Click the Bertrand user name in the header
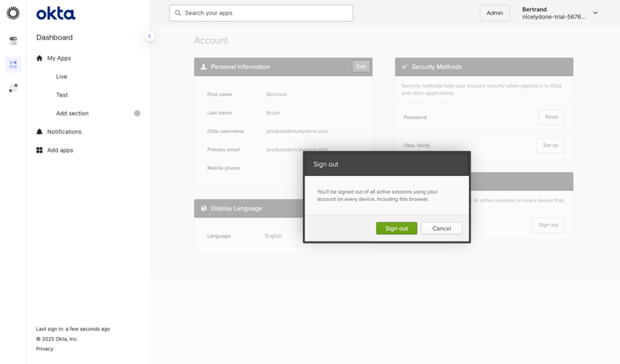The image size is (620, 364). [534, 9]
